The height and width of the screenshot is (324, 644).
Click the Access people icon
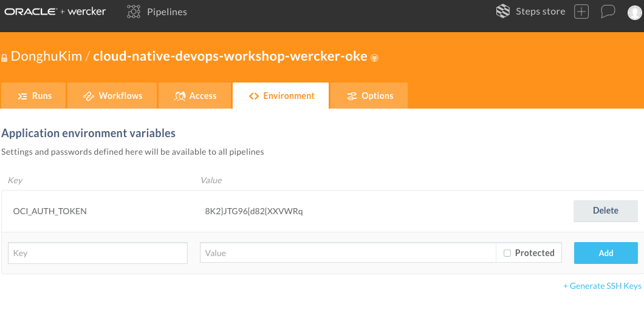coord(179,96)
